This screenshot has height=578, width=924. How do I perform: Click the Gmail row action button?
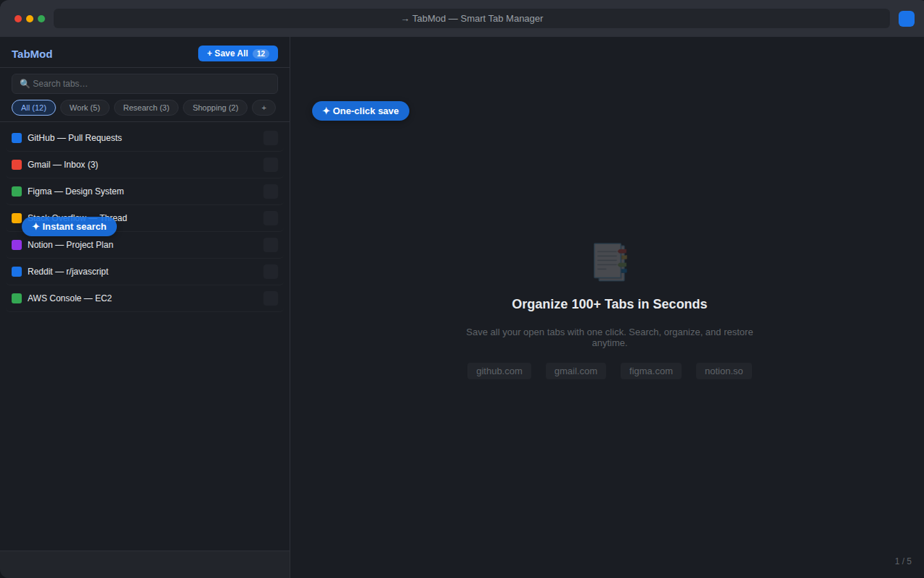[271, 165]
